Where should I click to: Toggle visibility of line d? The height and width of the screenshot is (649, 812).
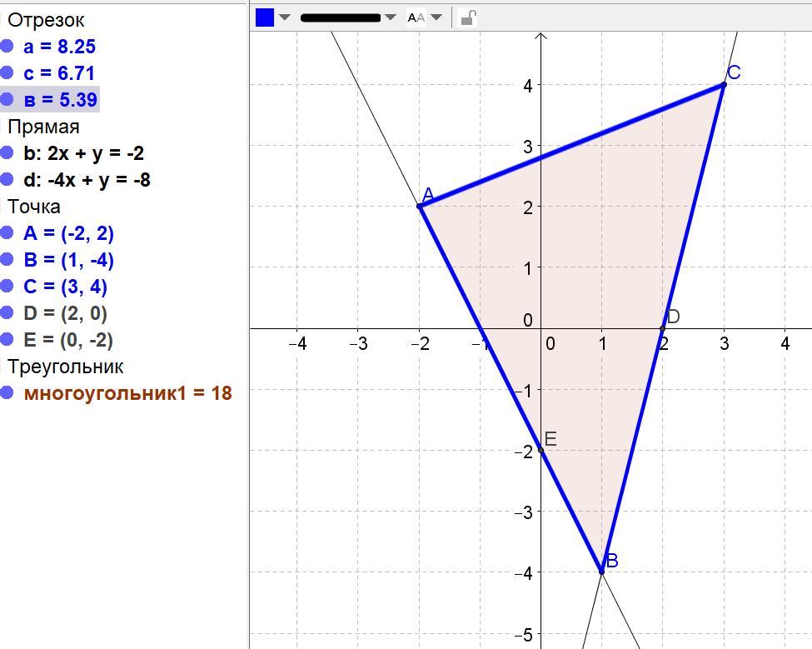coord(7,179)
